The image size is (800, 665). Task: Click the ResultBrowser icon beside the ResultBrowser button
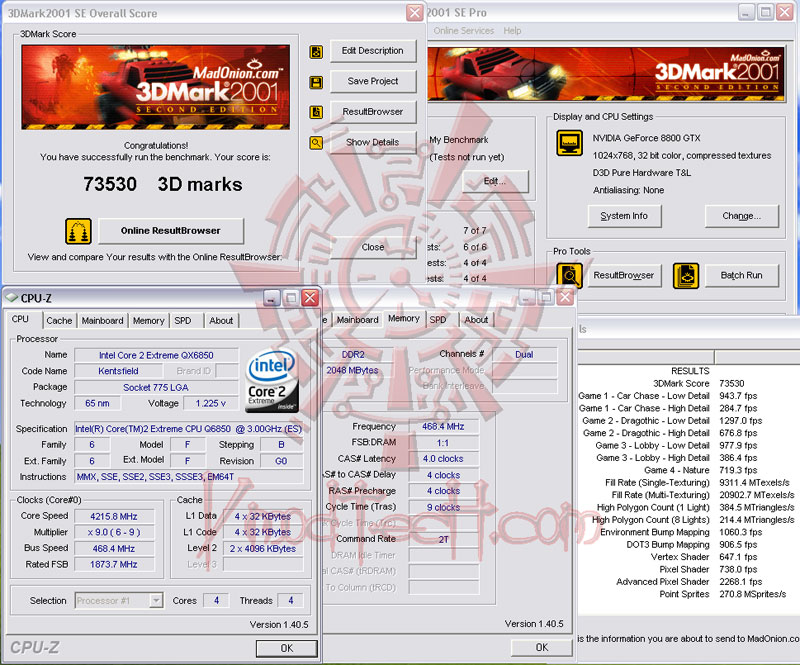click(x=316, y=112)
